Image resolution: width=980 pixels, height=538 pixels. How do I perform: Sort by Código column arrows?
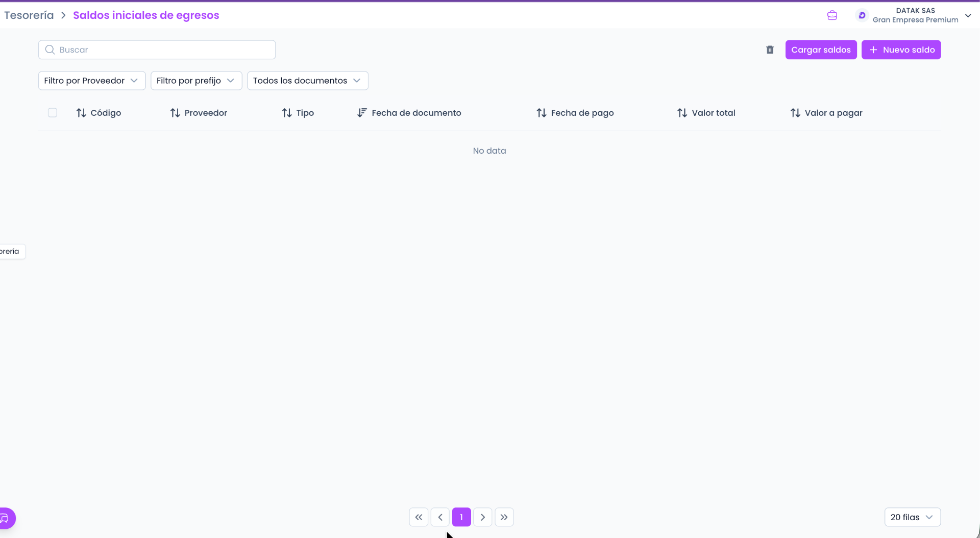[81, 113]
